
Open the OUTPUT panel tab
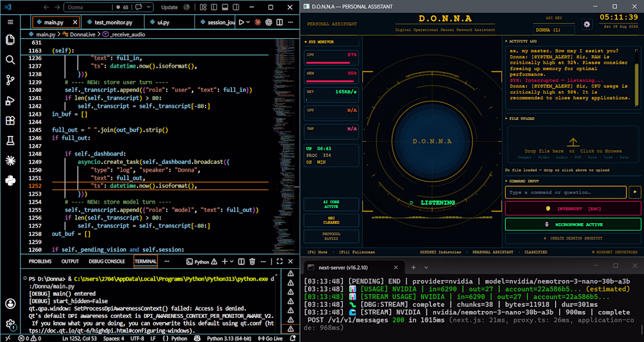tap(70, 261)
